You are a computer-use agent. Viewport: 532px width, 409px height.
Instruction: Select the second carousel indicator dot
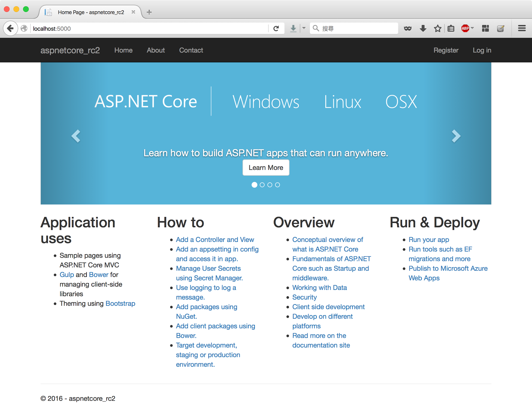[262, 185]
